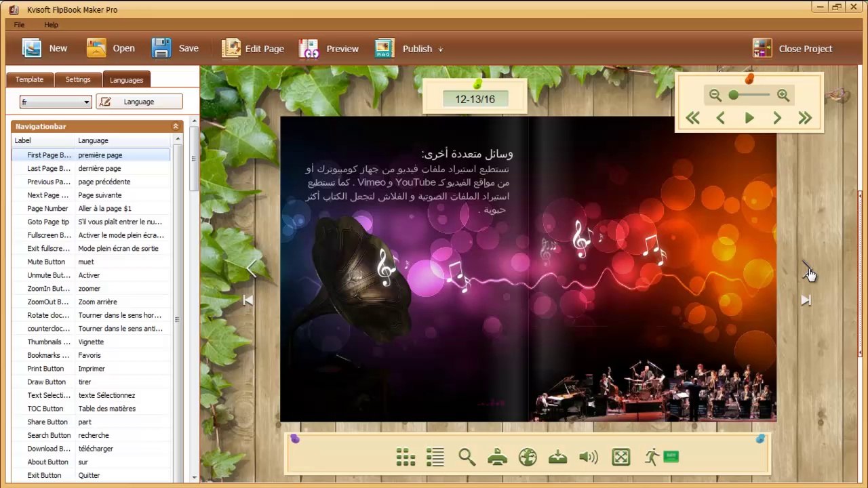This screenshot has width=868, height=488.
Task: Go to last page icon right of book
Action: [806, 300]
